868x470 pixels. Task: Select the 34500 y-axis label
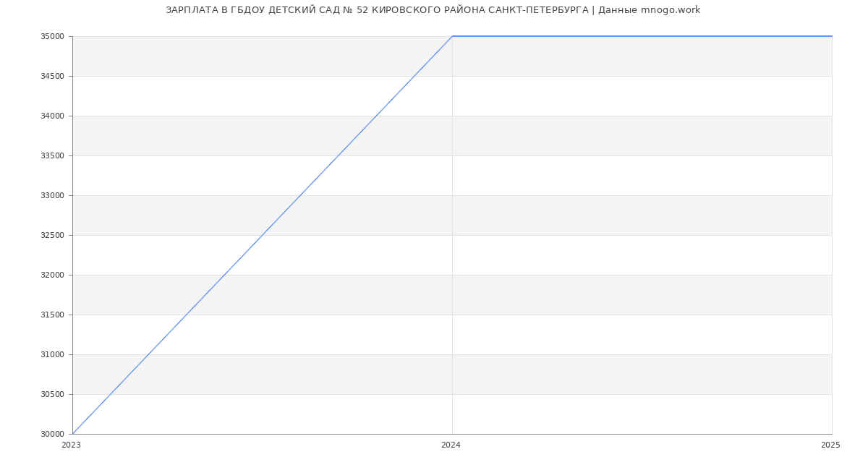pos(53,77)
